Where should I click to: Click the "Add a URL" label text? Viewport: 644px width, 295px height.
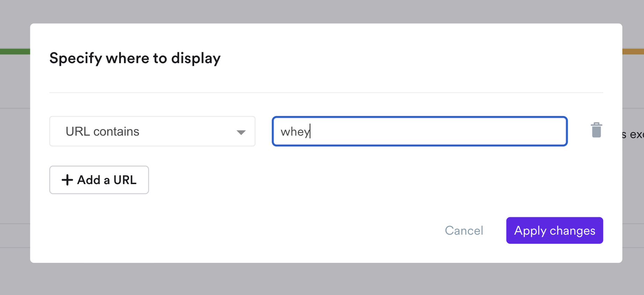[x=107, y=180]
